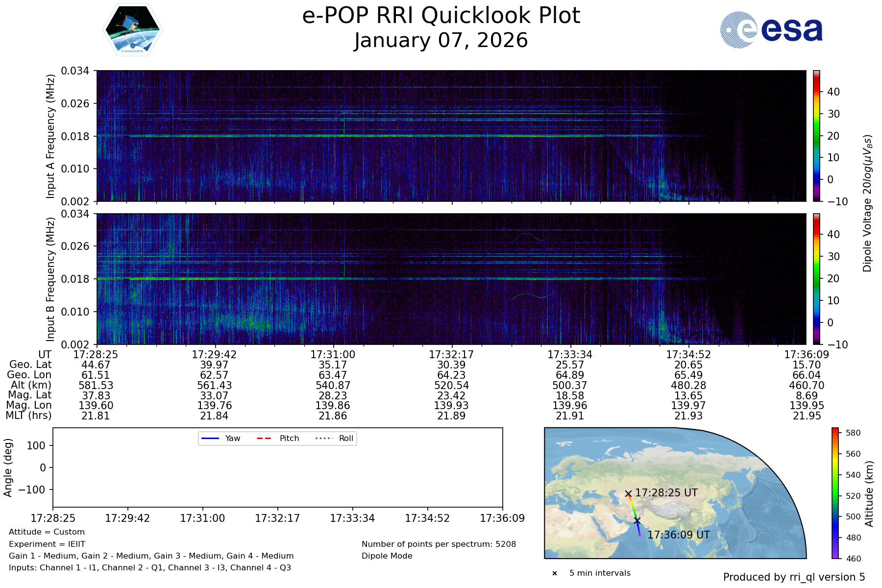882x588 pixels.
Task: Click the green dotted Roll legend sample
Action: 324,439
